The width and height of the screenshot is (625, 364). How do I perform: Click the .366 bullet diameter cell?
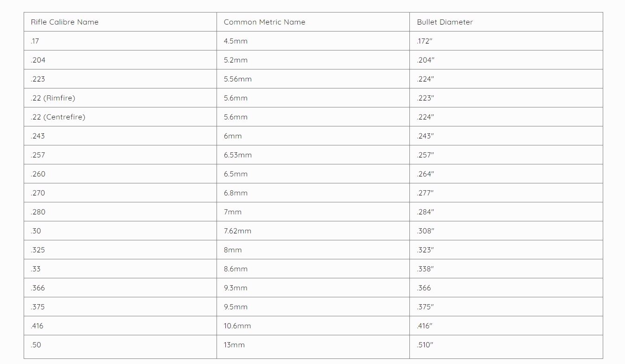(x=424, y=288)
